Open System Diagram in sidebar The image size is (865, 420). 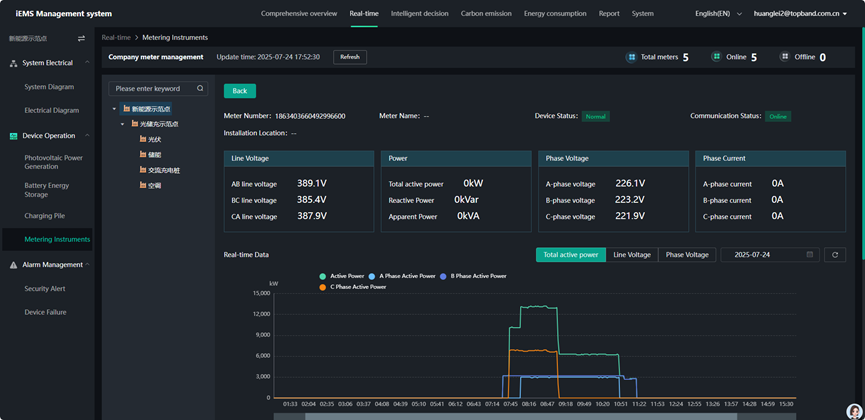coord(49,87)
